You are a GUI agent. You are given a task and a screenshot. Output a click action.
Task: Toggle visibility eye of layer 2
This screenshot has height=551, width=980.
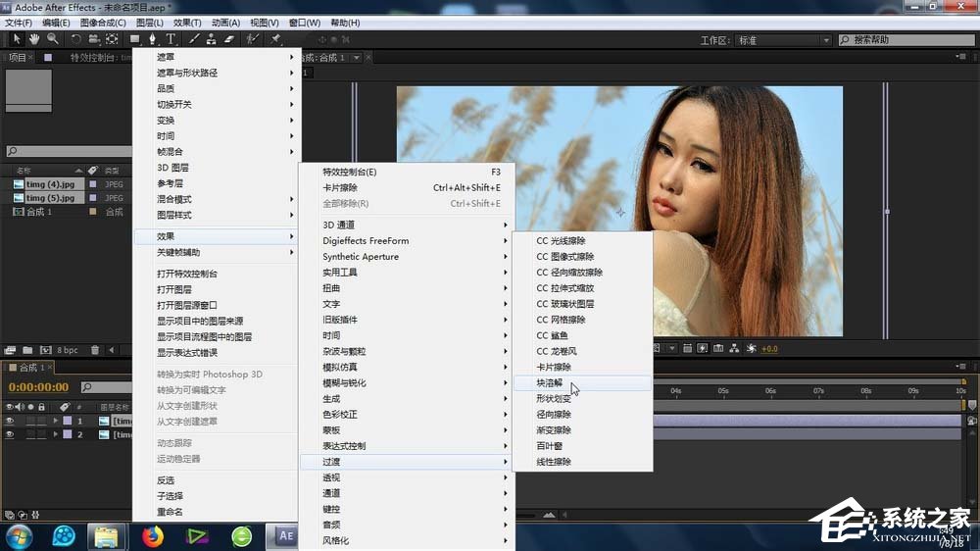pos(10,434)
